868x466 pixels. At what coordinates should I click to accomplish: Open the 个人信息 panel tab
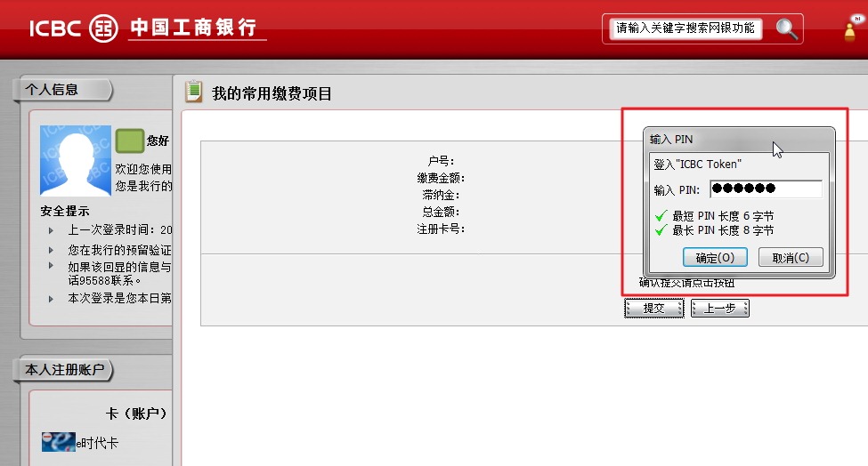(x=62, y=90)
